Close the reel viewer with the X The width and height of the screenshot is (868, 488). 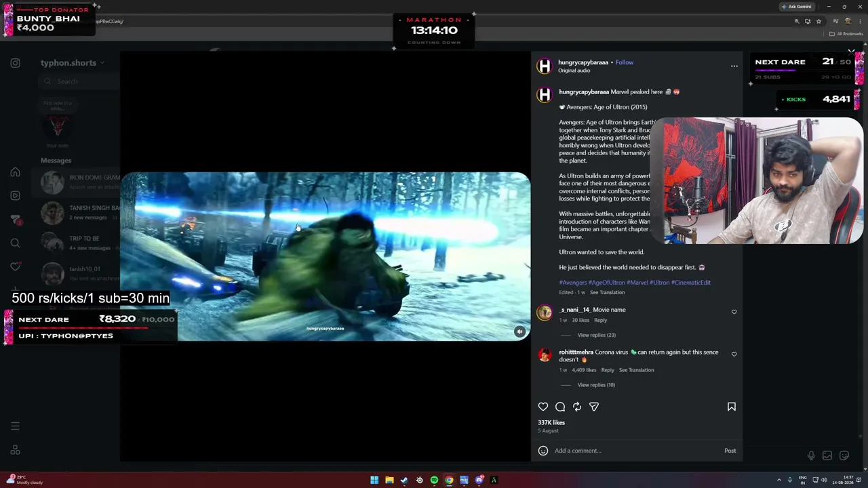tap(851, 51)
